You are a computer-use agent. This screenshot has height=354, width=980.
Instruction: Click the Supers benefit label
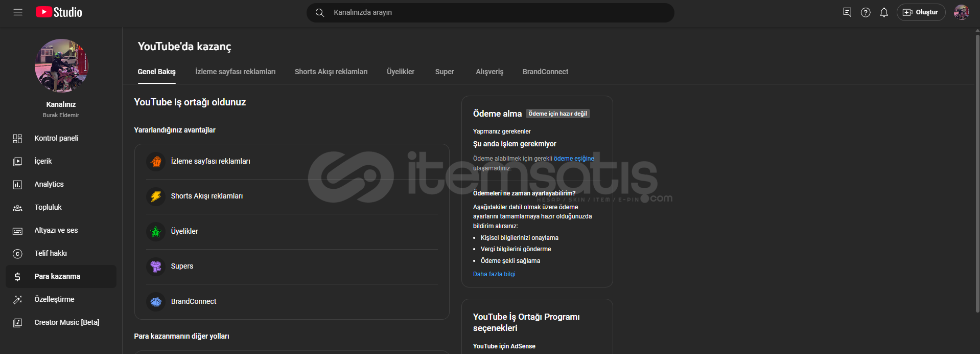pos(182,266)
